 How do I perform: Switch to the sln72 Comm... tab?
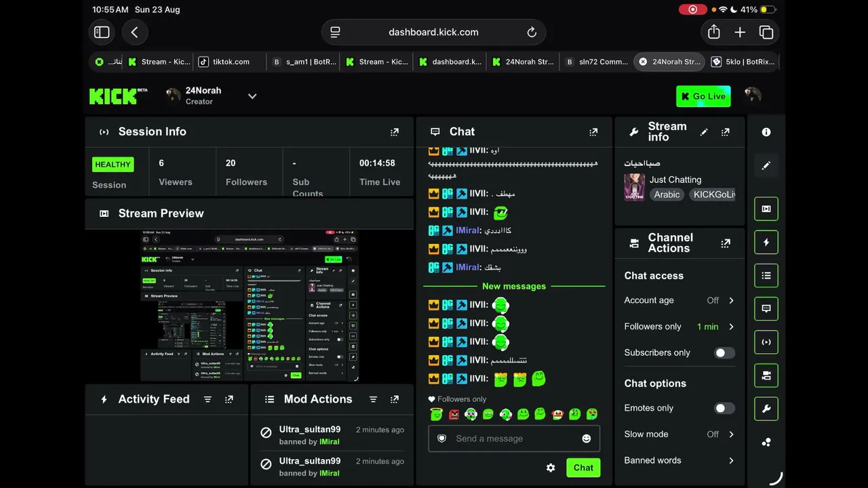click(597, 62)
